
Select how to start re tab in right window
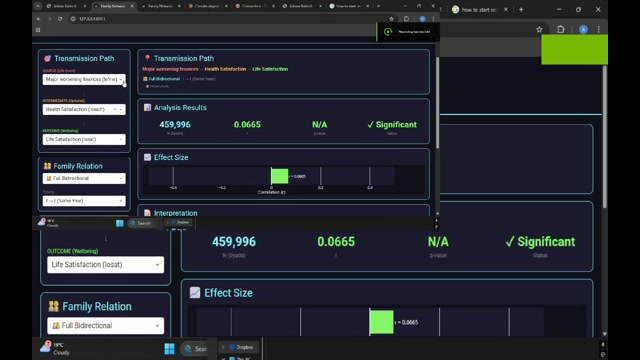(x=479, y=9)
